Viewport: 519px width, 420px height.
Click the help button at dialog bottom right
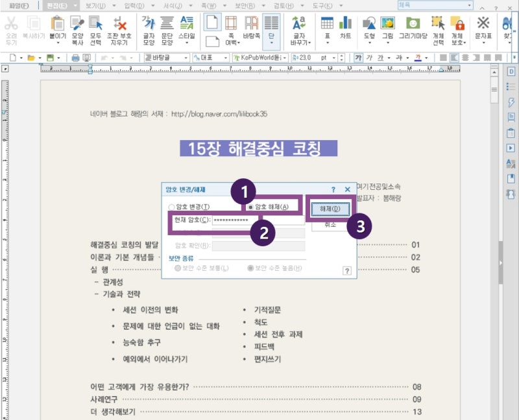346,271
